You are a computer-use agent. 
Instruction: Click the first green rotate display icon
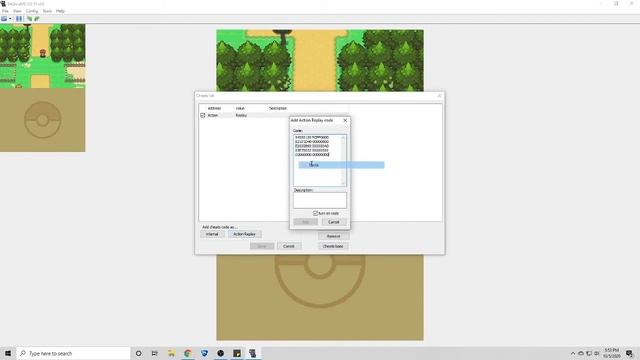coord(29,19)
